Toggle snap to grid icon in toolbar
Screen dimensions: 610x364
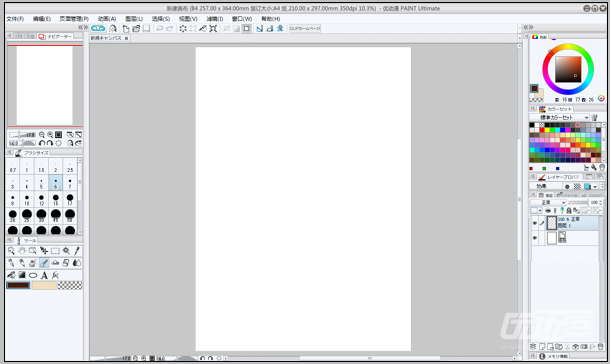click(x=280, y=28)
